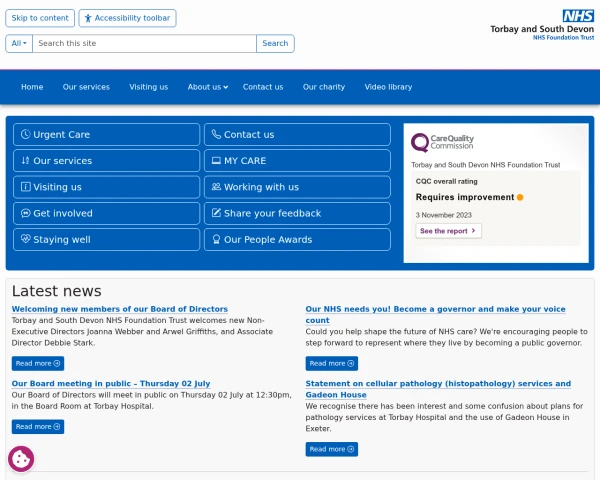Read more about the Board meeting 02 July
Screen dimensions: 600x480
tap(38, 426)
